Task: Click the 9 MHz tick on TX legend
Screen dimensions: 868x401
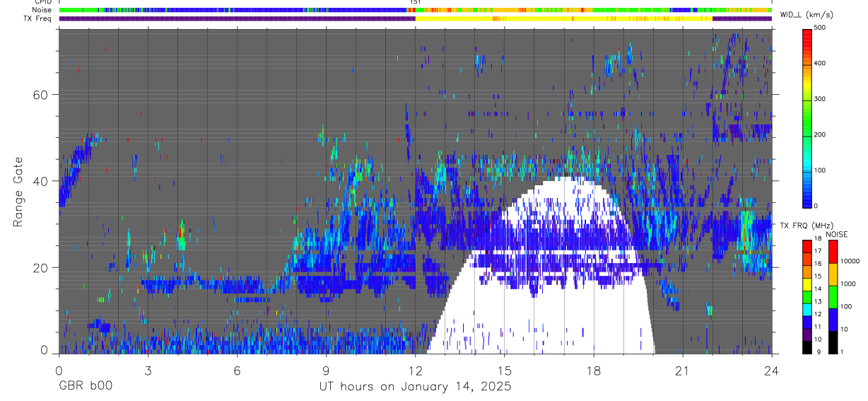Action: (817, 351)
